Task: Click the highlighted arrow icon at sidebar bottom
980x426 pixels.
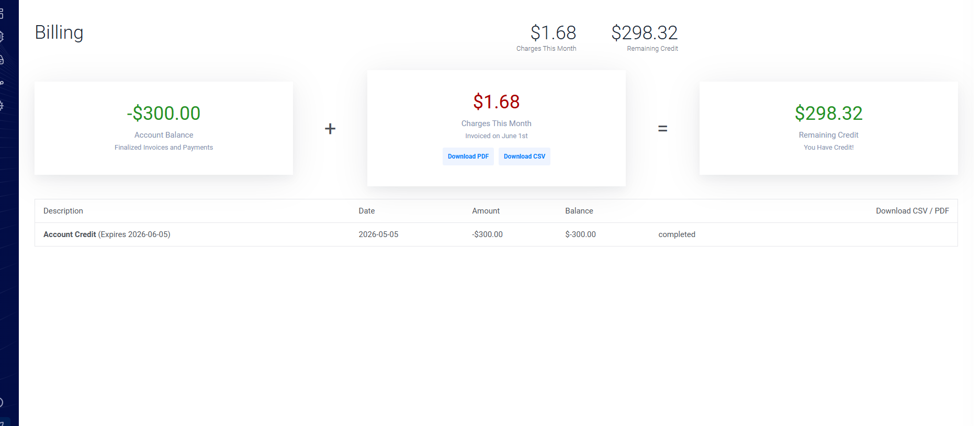Action: [x=4, y=422]
